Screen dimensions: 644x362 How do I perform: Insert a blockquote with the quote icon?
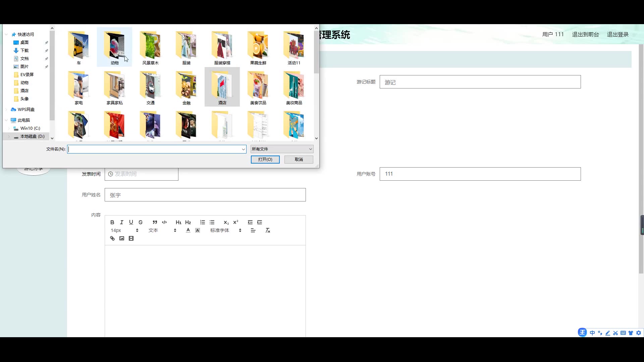pos(155,222)
